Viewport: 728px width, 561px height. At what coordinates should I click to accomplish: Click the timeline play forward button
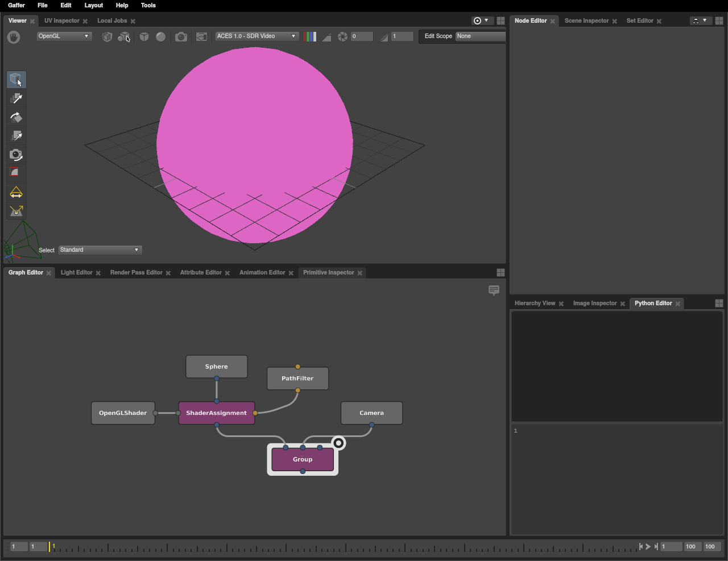[x=648, y=546]
